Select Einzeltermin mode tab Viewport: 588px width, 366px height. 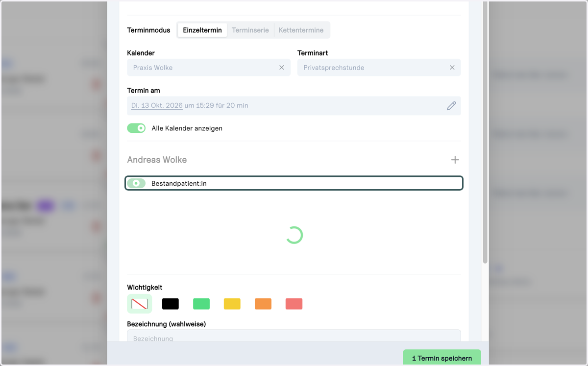[202, 30]
